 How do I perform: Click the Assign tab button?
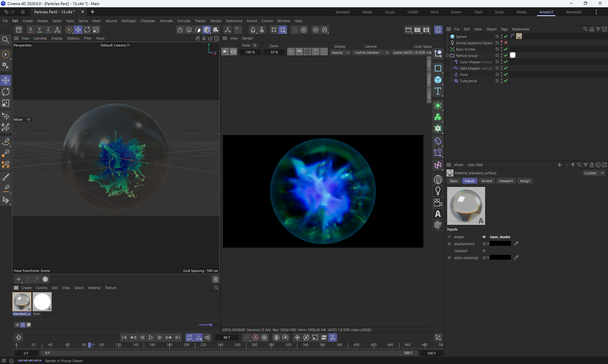(x=524, y=181)
